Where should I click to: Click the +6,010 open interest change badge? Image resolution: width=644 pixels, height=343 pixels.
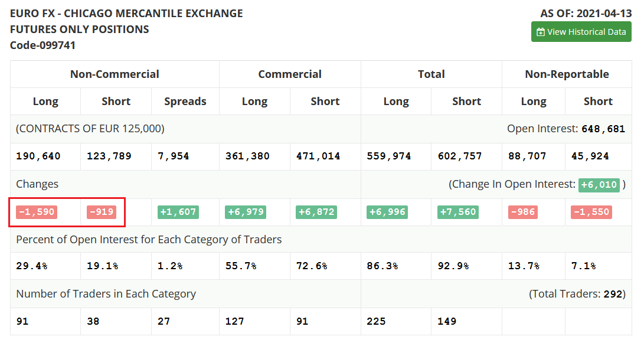(x=599, y=185)
